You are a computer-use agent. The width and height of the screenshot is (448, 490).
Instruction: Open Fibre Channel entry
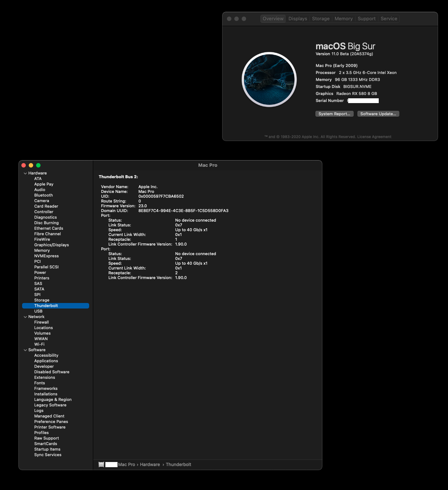click(48, 234)
